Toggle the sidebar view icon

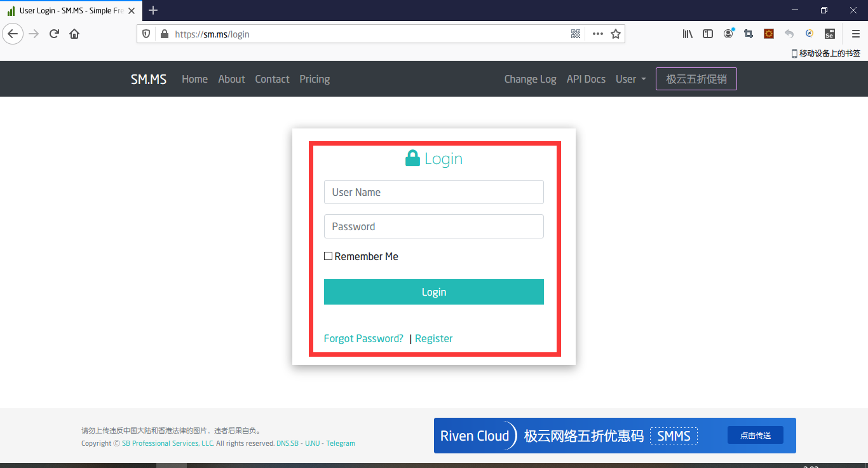[708, 34]
